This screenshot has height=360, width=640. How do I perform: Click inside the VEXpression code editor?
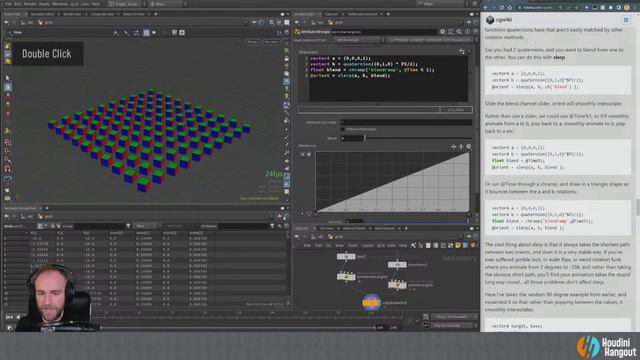pyautogui.click(x=388, y=78)
